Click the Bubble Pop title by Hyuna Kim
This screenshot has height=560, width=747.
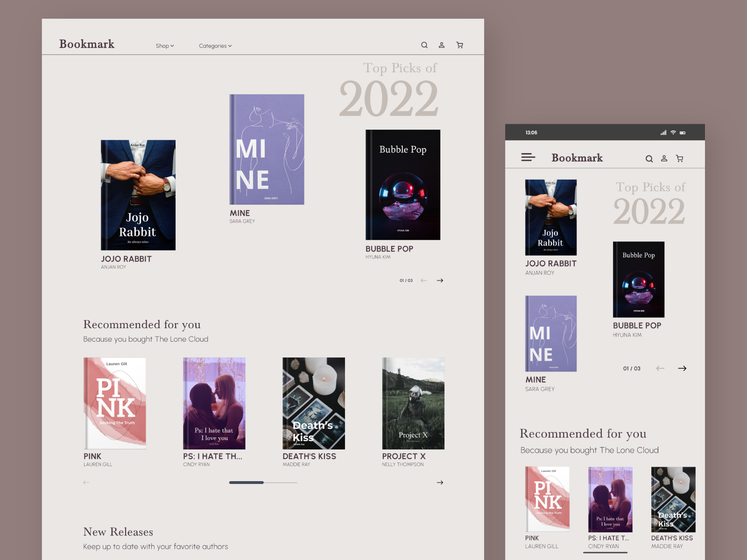click(x=390, y=249)
